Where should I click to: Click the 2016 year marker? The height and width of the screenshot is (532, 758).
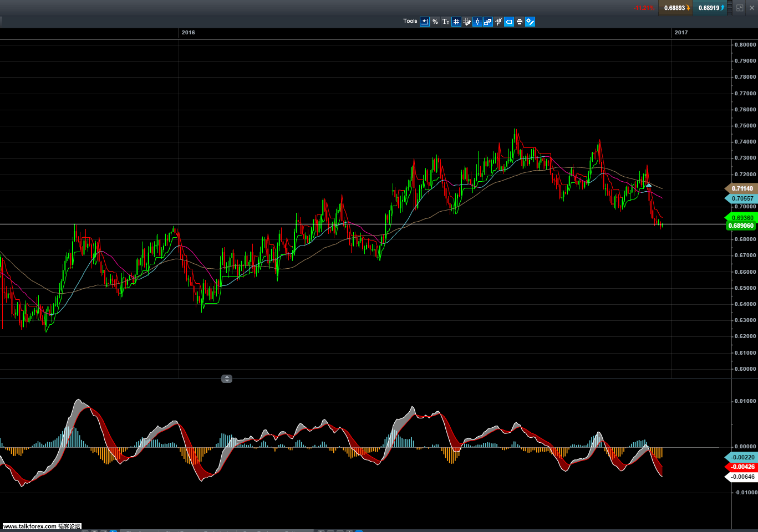coord(189,32)
